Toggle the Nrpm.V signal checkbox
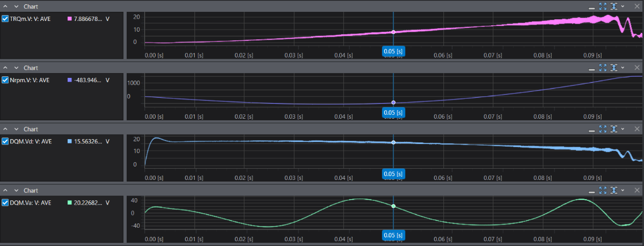 pyautogui.click(x=5, y=80)
